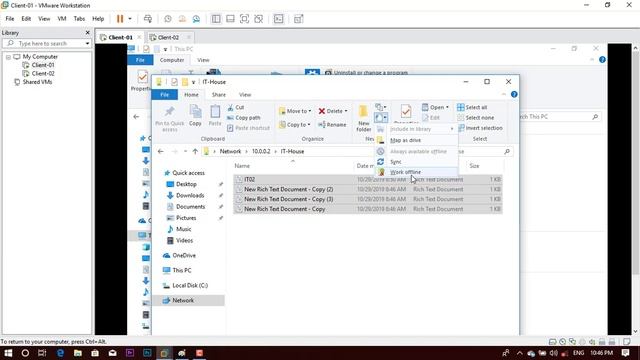The height and width of the screenshot is (360, 640).
Task: Switch to the Client-02 VM tab
Action: click(x=169, y=37)
